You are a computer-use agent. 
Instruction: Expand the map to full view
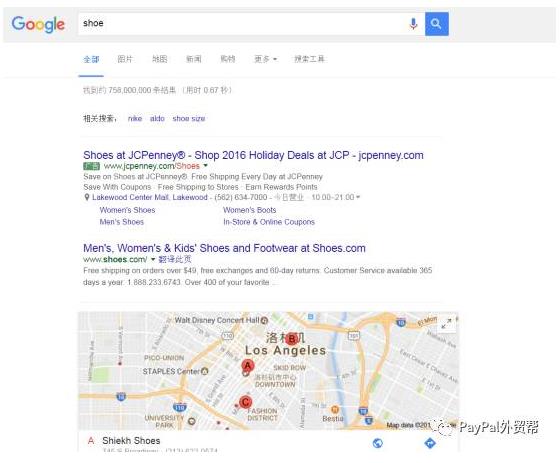(446, 324)
